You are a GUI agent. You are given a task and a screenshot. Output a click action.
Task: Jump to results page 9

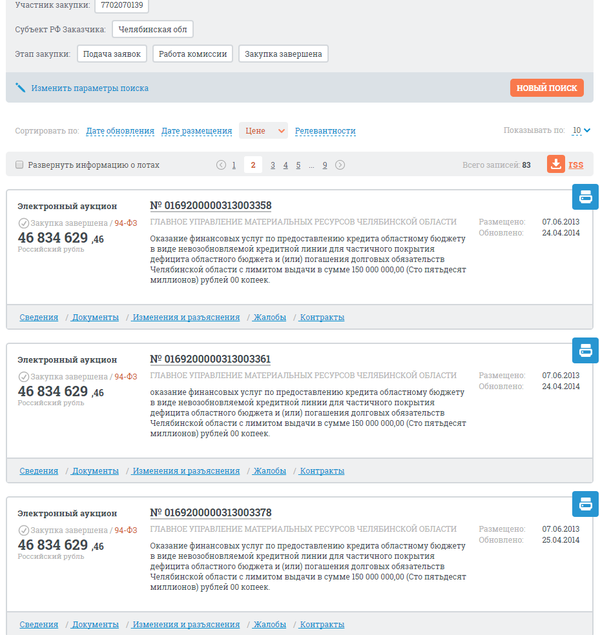pyautogui.click(x=325, y=165)
